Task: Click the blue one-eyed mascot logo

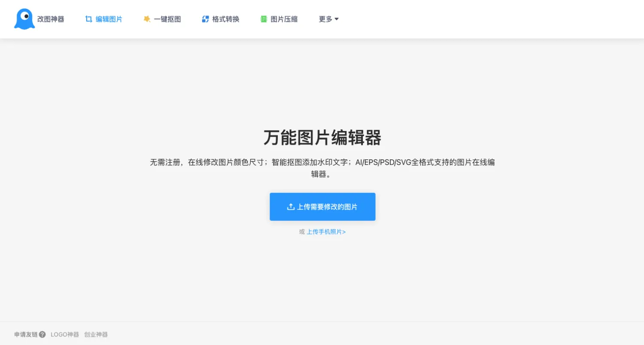Action: pos(24,19)
